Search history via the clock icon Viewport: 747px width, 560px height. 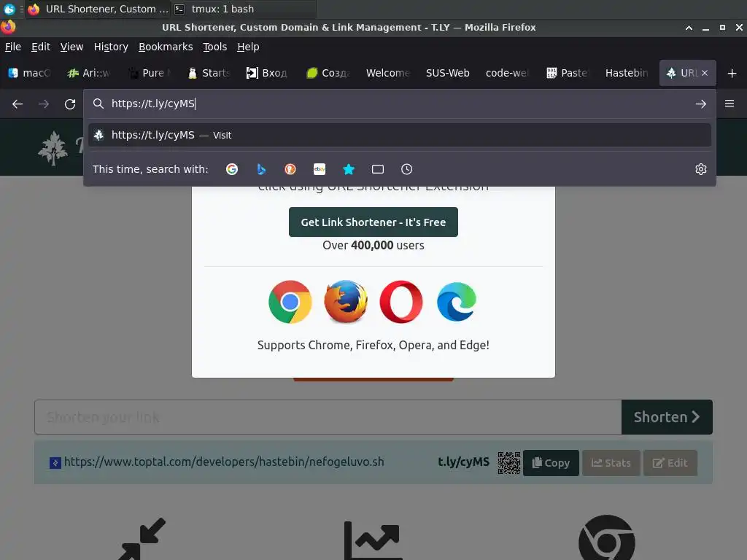[x=406, y=169]
